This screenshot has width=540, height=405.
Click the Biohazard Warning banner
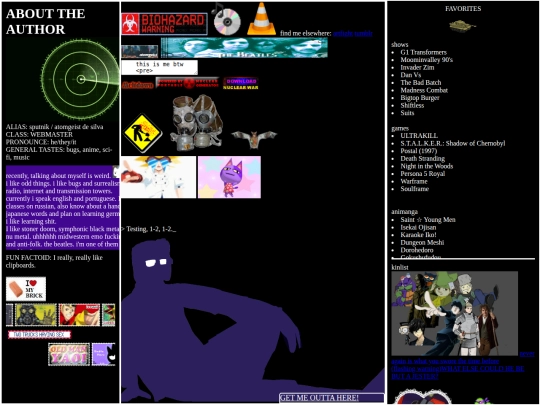(x=164, y=24)
